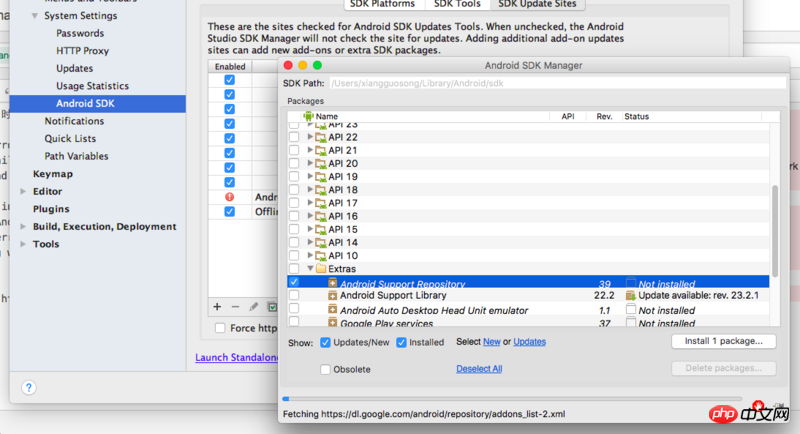The height and width of the screenshot is (434, 800).
Task: Click the Deselect All link
Action: point(479,369)
